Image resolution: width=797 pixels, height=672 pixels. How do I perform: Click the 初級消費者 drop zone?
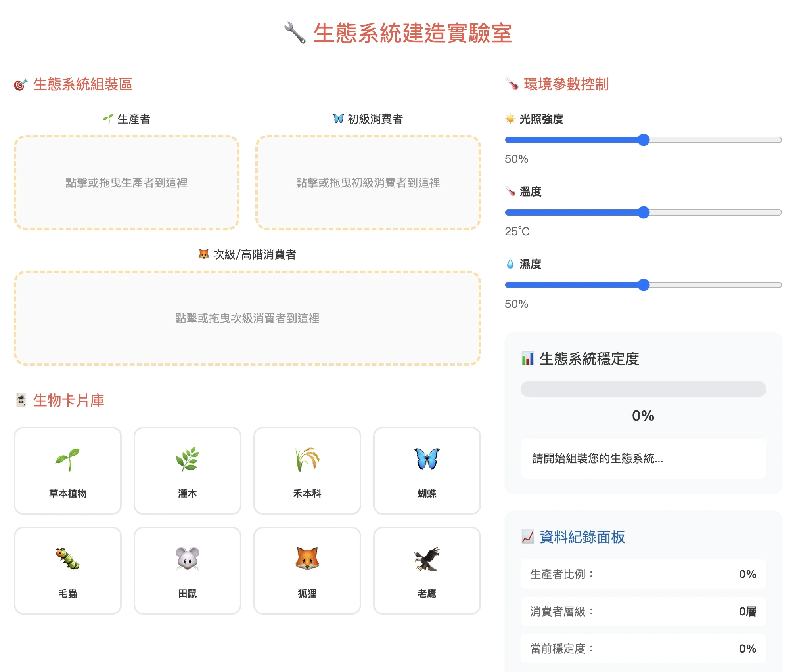tap(368, 183)
